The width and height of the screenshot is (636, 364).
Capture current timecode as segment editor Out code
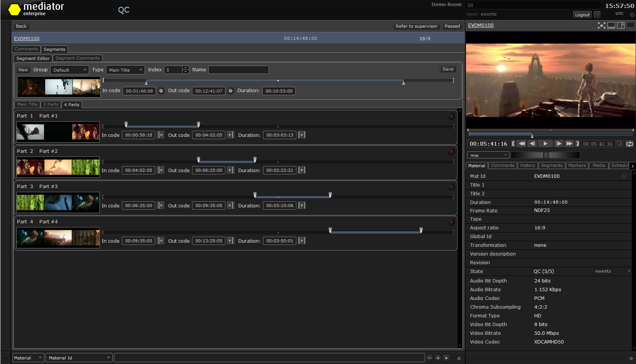point(230,91)
